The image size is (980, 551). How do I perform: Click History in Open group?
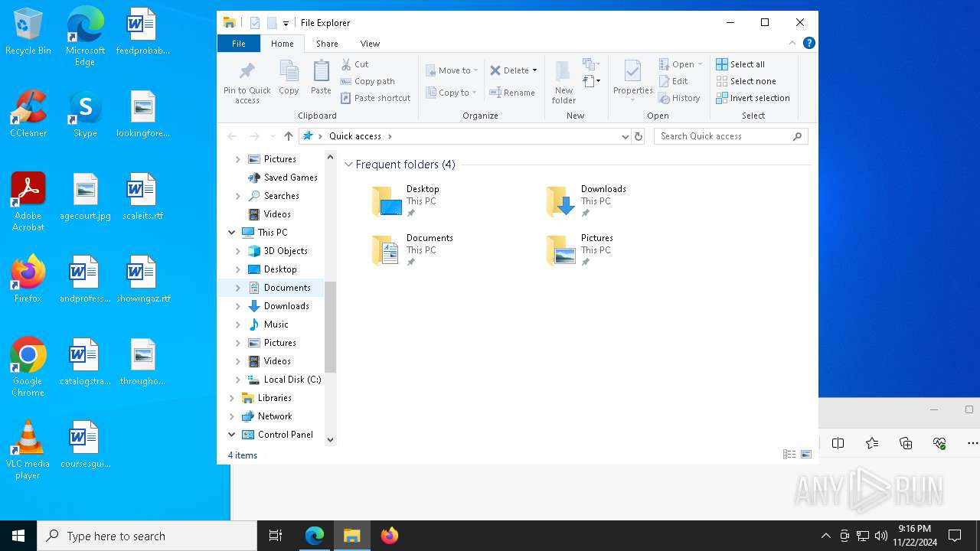(x=679, y=98)
